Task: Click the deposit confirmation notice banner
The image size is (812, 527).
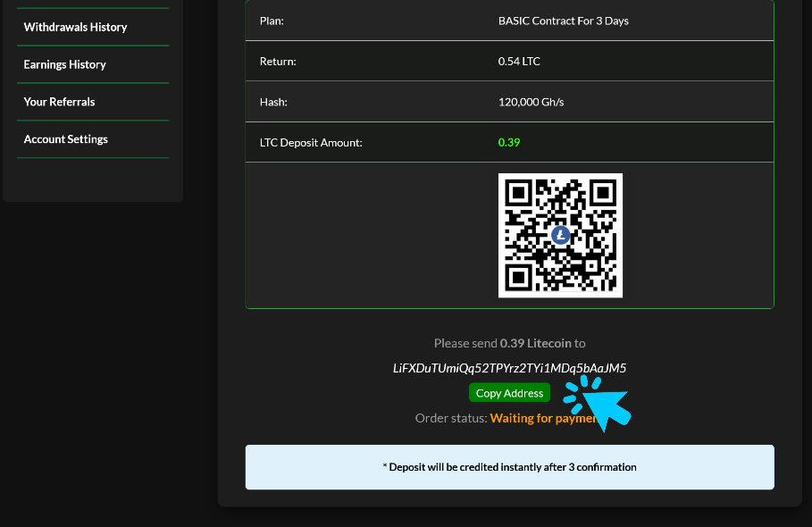Action: (509, 466)
